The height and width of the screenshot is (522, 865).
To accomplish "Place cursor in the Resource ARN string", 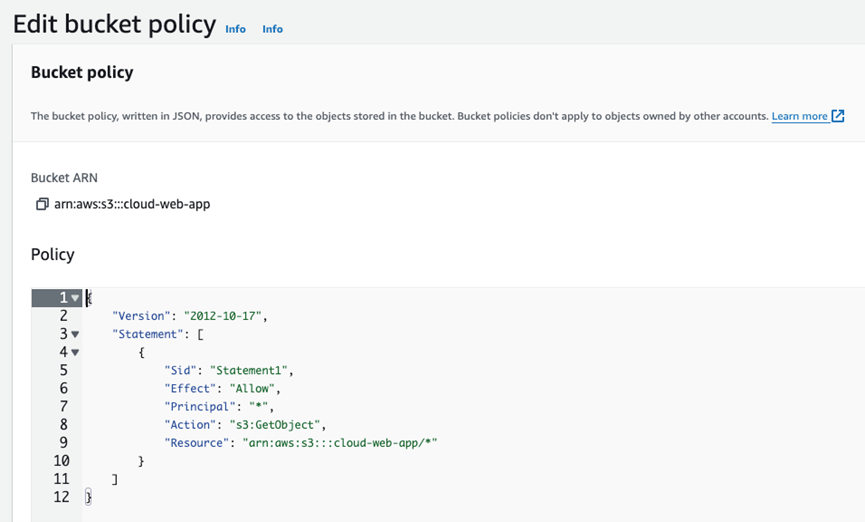I will coord(340,443).
